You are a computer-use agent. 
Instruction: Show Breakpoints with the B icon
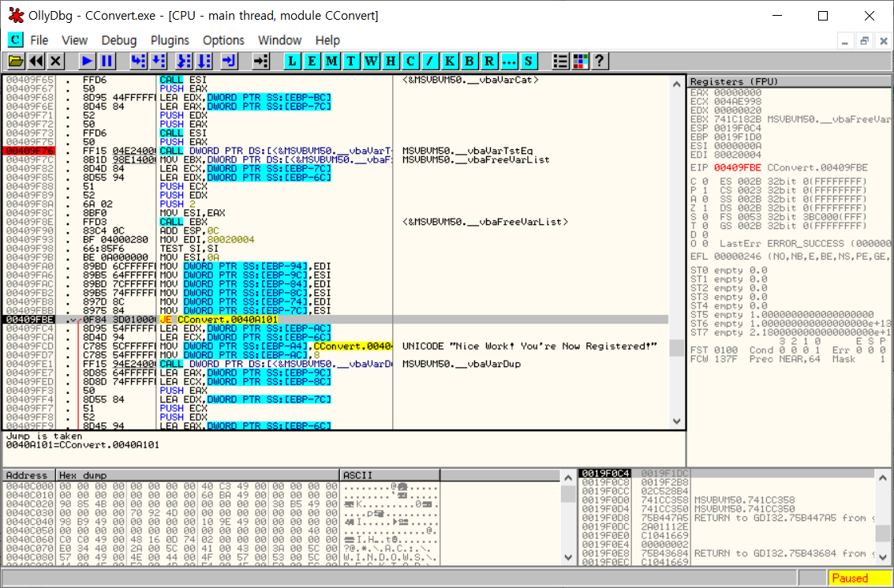pyautogui.click(x=469, y=61)
